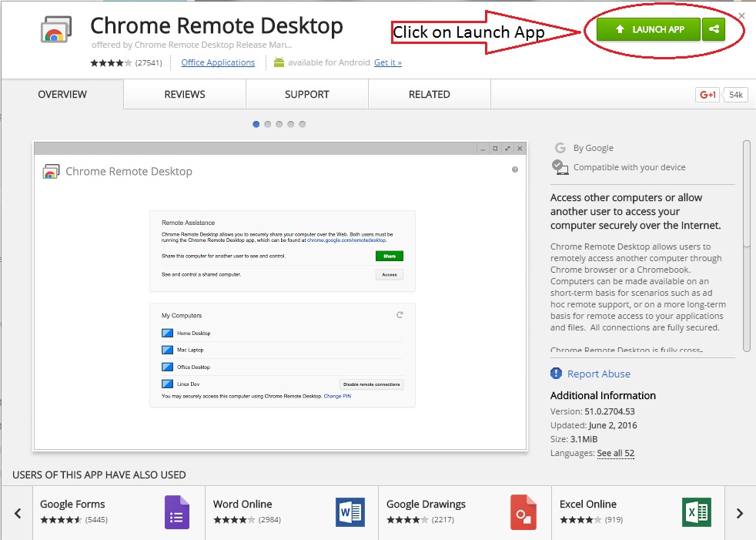
Task: Click the green Android robot icon
Action: [279, 62]
